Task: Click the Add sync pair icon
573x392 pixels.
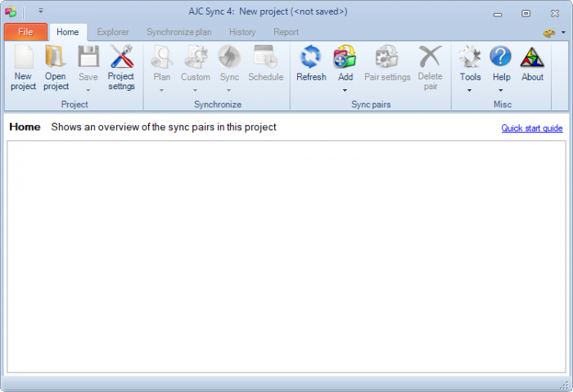Action: pos(345,56)
